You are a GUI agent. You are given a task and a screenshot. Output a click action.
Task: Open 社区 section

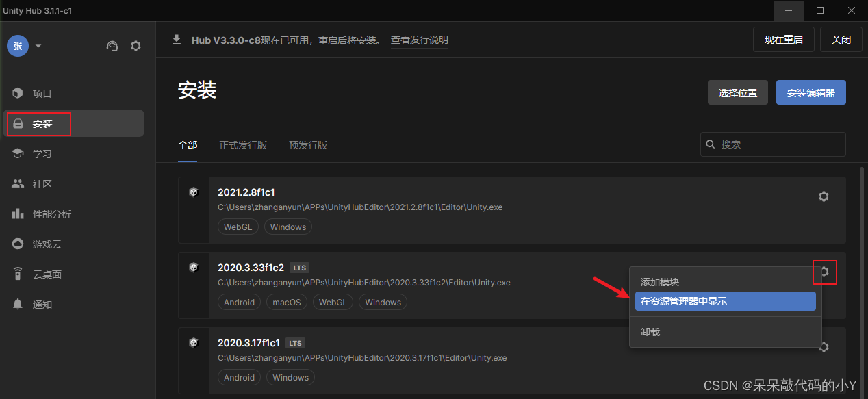click(x=74, y=183)
